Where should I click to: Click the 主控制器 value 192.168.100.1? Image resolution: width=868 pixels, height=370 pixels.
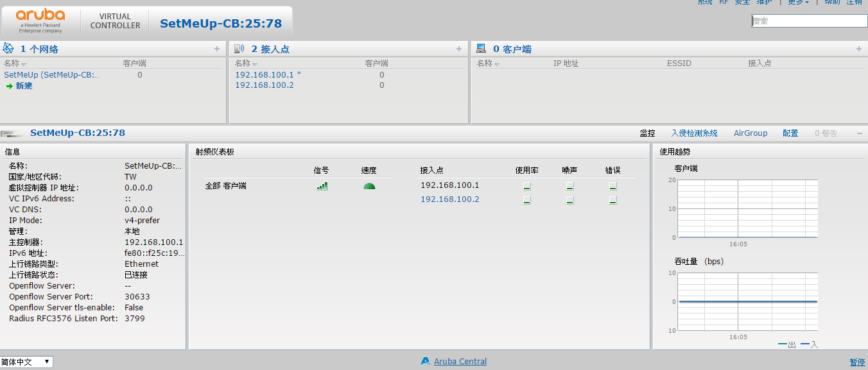click(x=154, y=242)
